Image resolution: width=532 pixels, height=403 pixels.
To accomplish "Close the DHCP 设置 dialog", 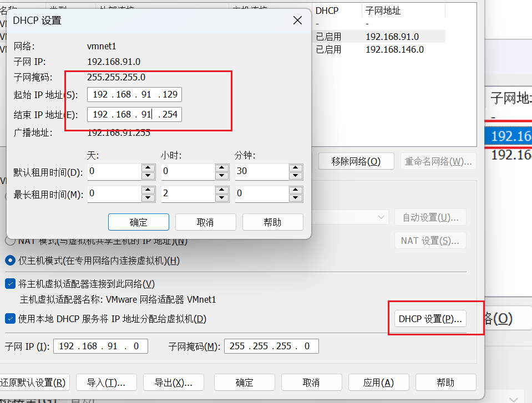I will point(298,21).
